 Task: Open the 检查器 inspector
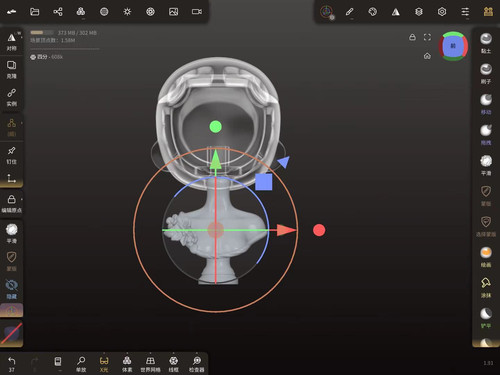point(197,364)
